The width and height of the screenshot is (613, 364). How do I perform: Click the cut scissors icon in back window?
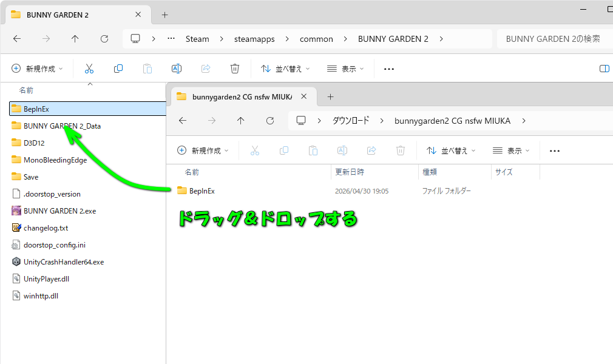point(89,69)
